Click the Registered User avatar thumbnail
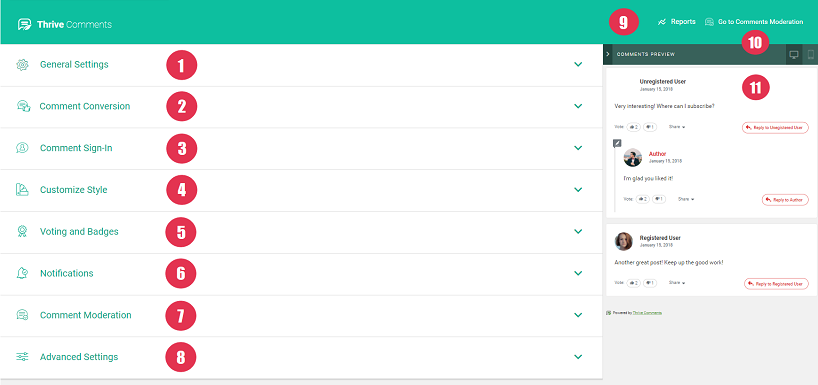The width and height of the screenshot is (818, 385). pyautogui.click(x=623, y=241)
